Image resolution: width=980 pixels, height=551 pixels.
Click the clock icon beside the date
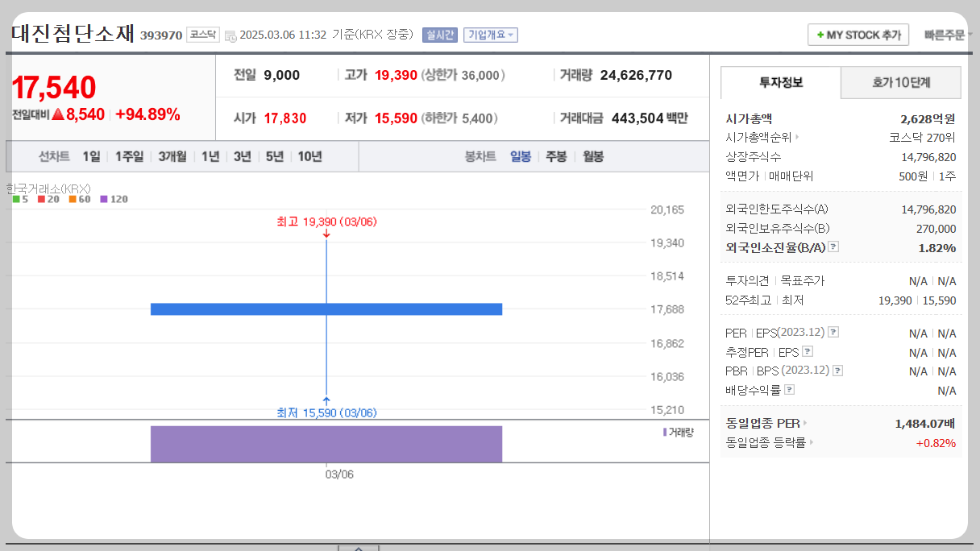pos(230,35)
